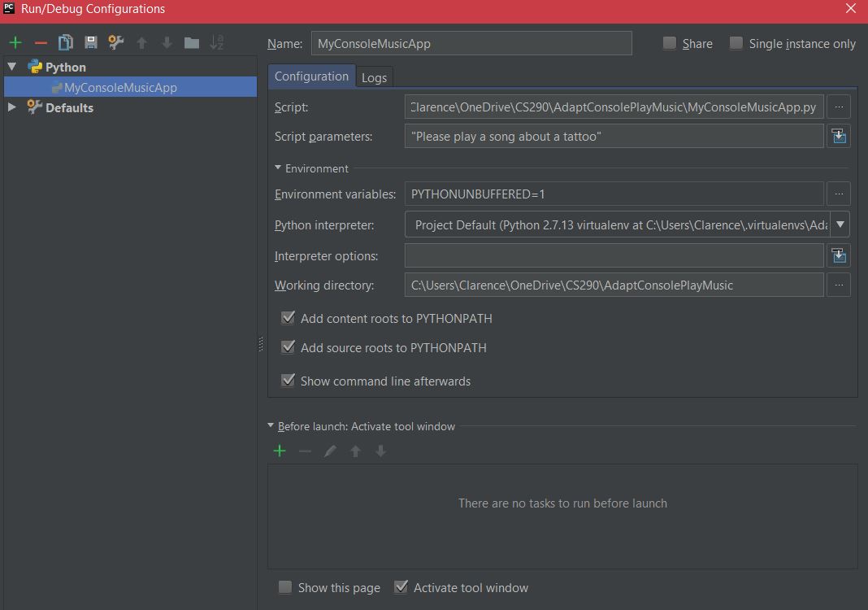
Task: Save configuration with the floppy disk icon
Action: (x=91, y=43)
